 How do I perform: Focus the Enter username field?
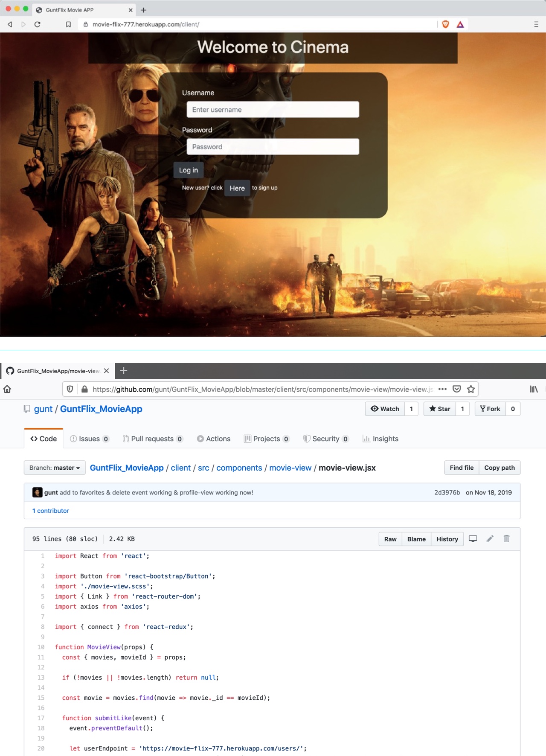click(x=273, y=110)
